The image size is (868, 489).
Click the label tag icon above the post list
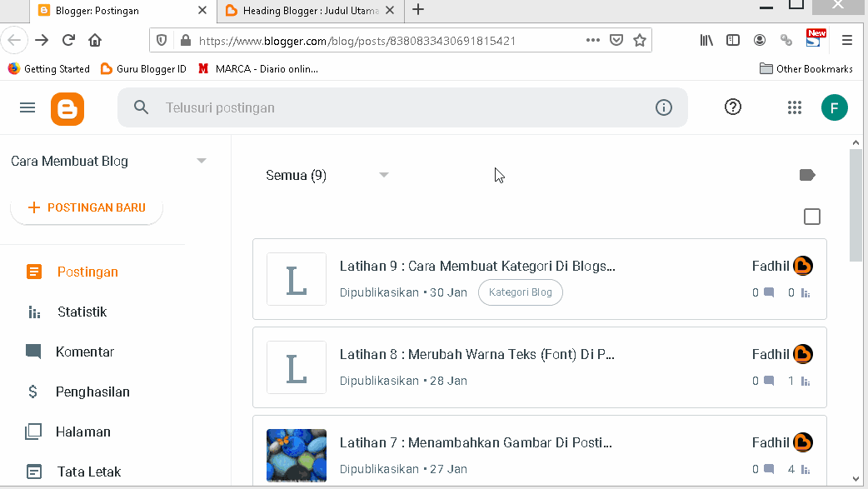[x=806, y=175]
